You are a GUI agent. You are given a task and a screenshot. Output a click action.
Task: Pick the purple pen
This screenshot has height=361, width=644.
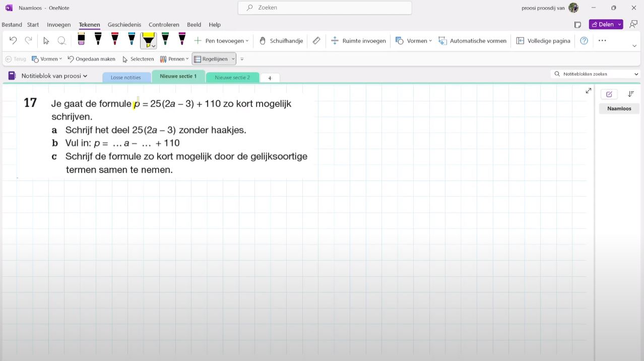(x=182, y=39)
